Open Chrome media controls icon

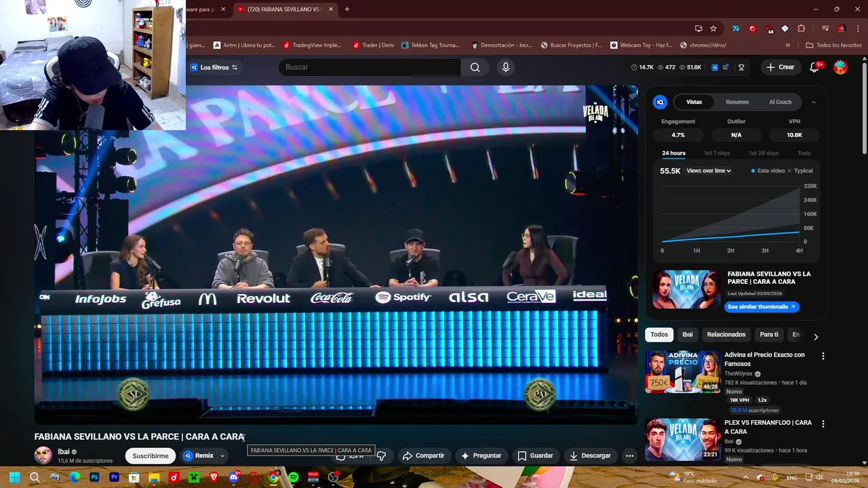[x=825, y=28]
